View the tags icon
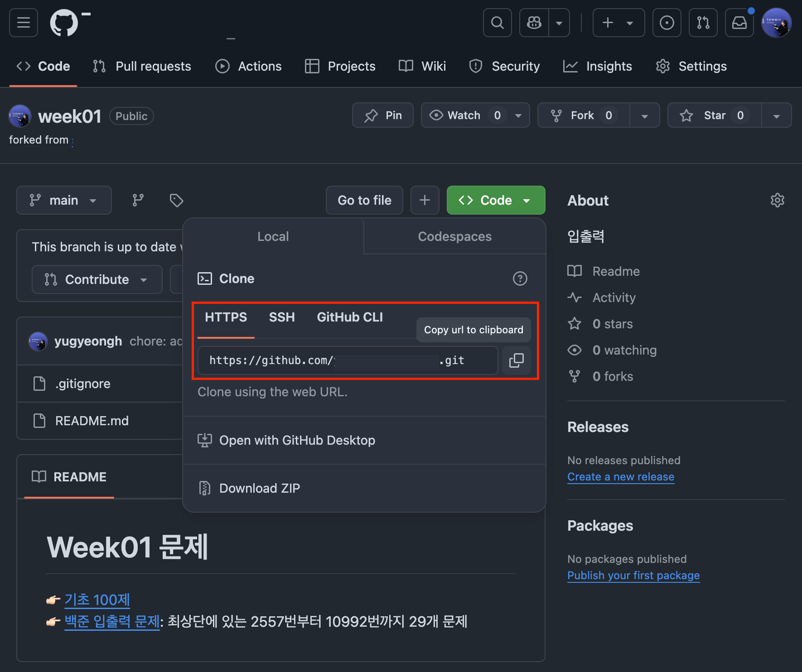Image resolution: width=802 pixels, height=672 pixels. coord(176,200)
